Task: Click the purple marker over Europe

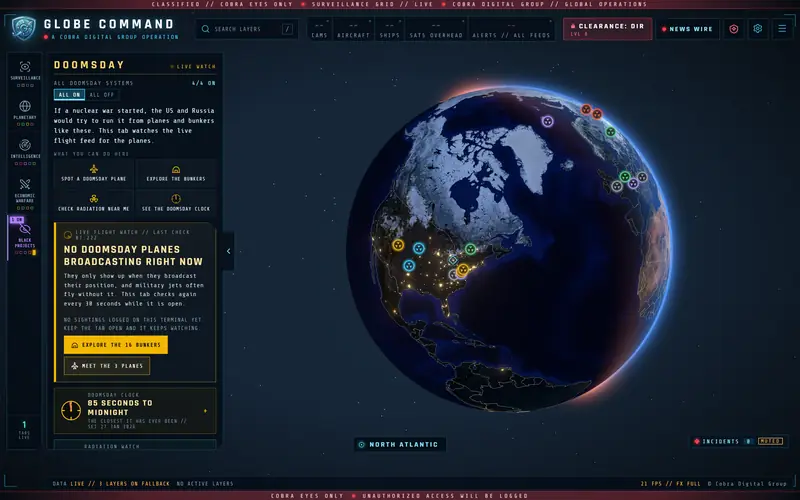Action: pyautogui.click(x=633, y=183)
